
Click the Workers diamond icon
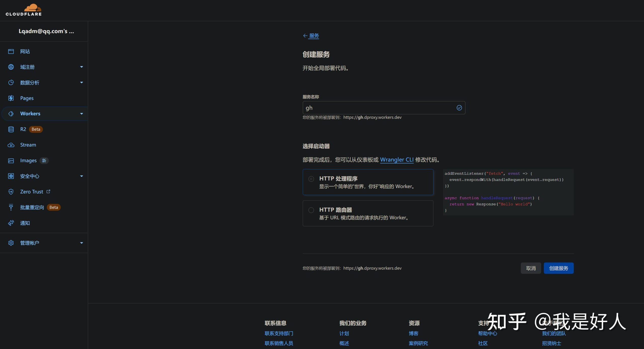[x=11, y=114]
